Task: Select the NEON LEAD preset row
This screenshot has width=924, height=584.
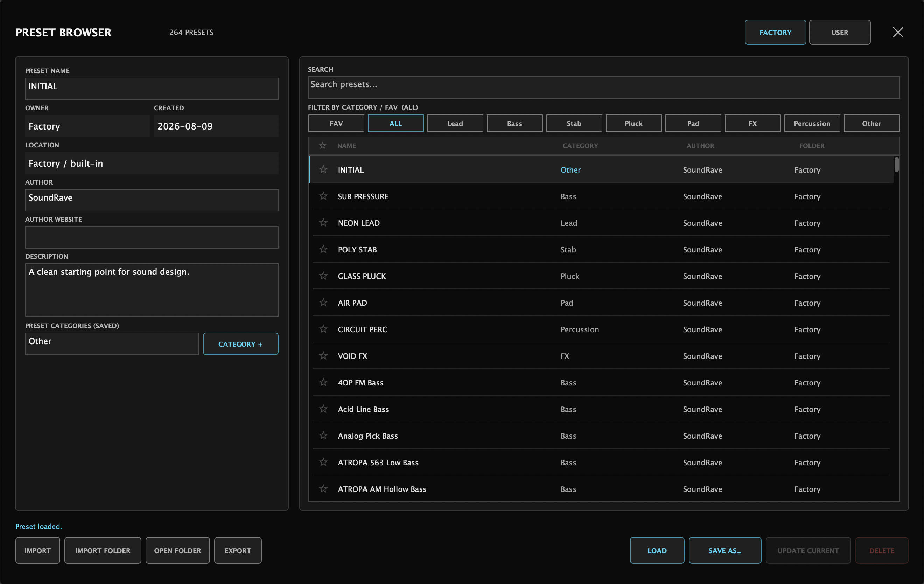Action: coord(601,223)
